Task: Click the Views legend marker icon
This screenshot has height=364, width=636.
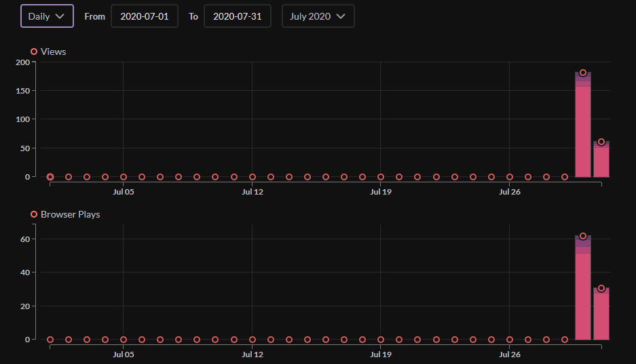Action: pos(34,52)
